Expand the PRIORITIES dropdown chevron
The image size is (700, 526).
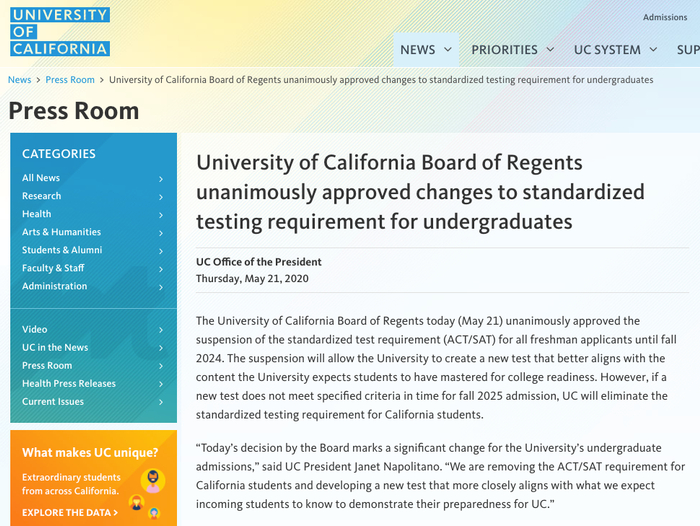(550, 50)
